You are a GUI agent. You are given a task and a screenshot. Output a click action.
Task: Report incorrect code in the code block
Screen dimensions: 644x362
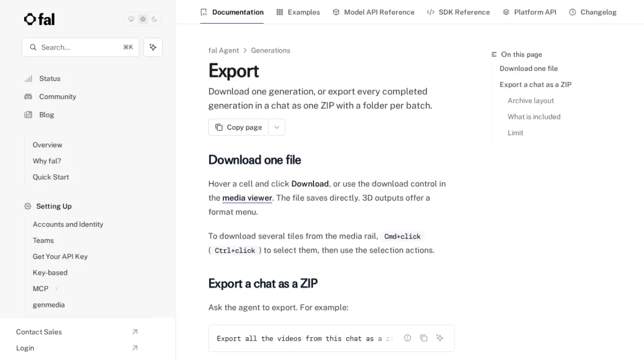[407, 338]
